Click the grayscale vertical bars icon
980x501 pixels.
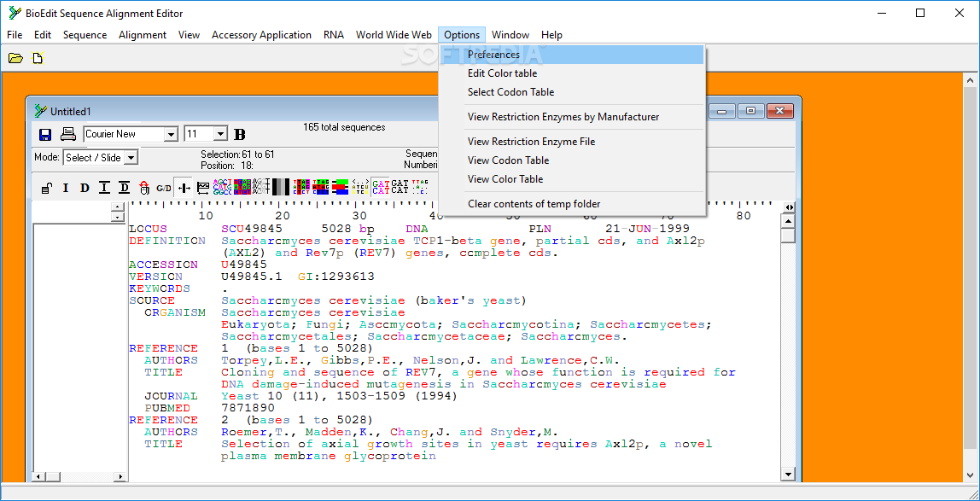[281, 188]
